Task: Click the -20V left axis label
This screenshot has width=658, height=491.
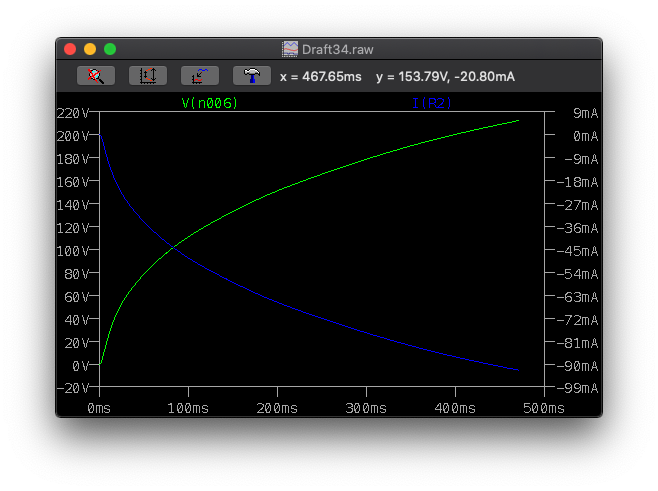Action: pyautogui.click(x=73, y=388)
